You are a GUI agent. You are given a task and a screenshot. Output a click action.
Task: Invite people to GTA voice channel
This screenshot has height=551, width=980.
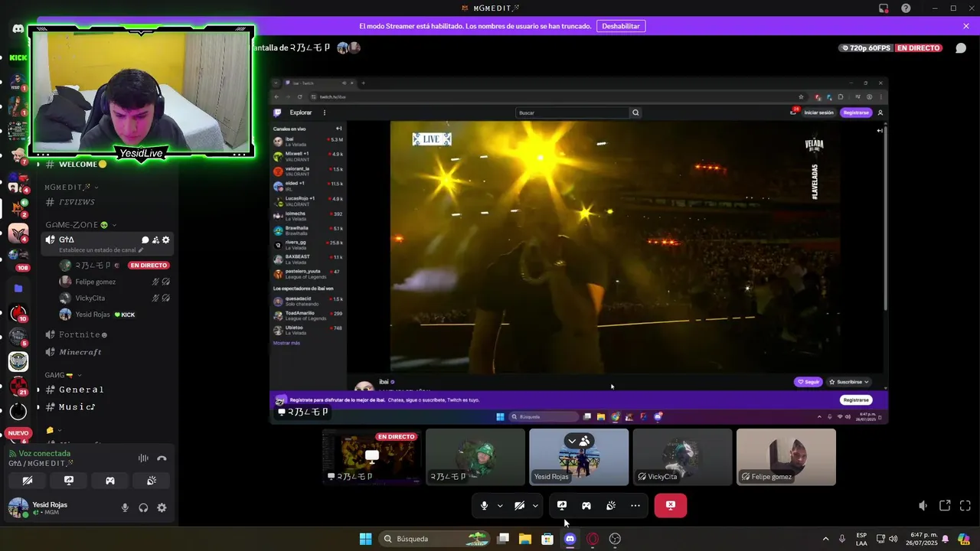(x=155, y=240)
